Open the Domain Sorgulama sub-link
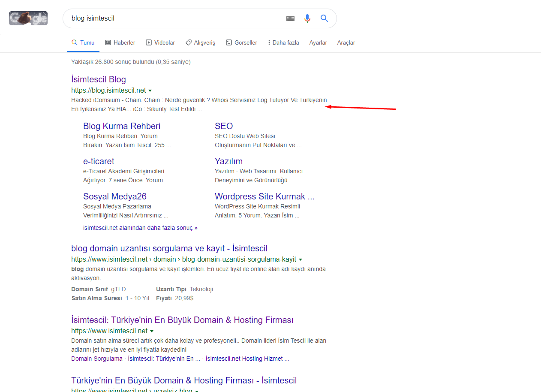 point(97,359)
